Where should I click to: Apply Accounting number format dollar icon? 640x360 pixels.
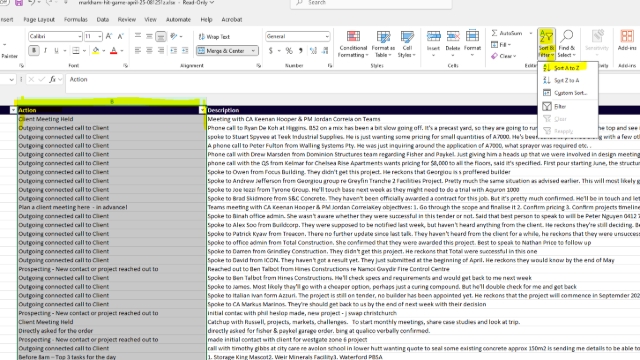tap(271, 51)
